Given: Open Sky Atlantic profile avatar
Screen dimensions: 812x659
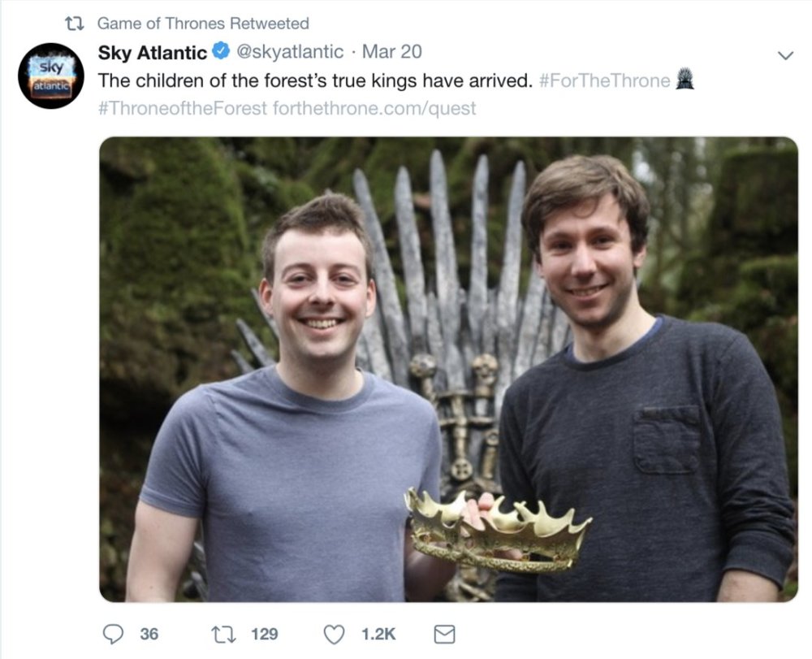Looking at the screenshot, I should (50, 76).
